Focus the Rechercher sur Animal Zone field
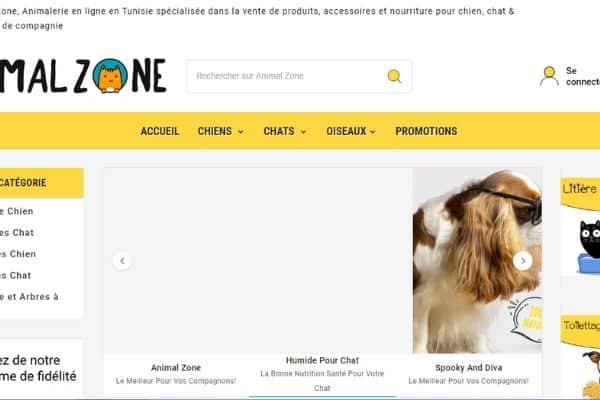The width and height of the screenshot is (600, 400). tap(287, 76)
